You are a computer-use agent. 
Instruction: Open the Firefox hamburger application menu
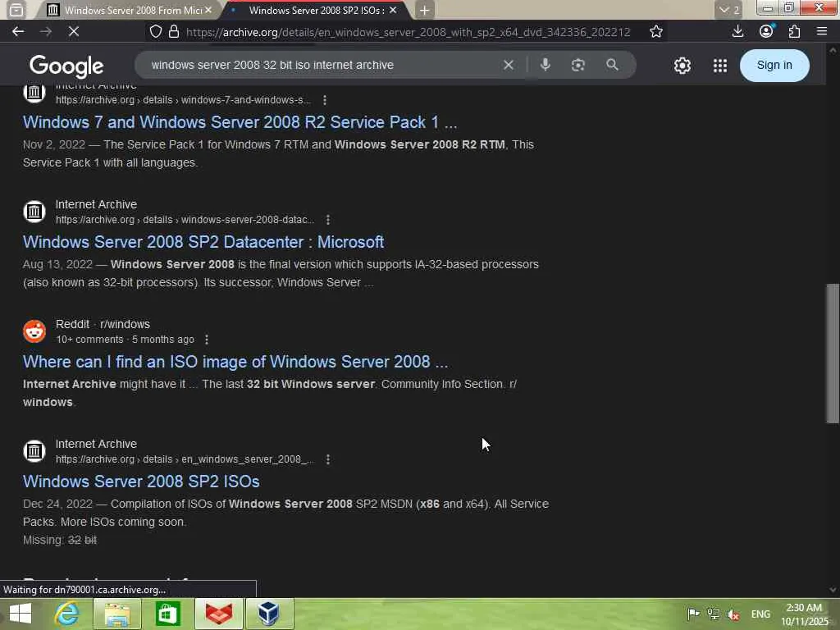[x=822, y=32]
